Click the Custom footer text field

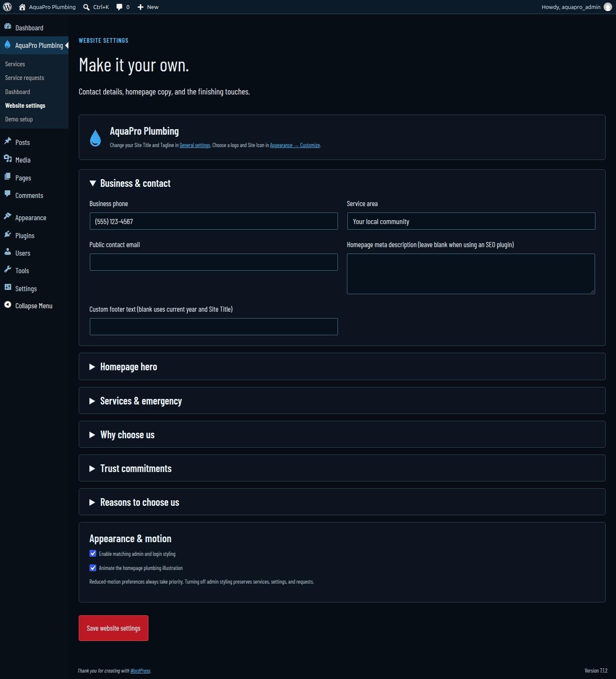213,327
